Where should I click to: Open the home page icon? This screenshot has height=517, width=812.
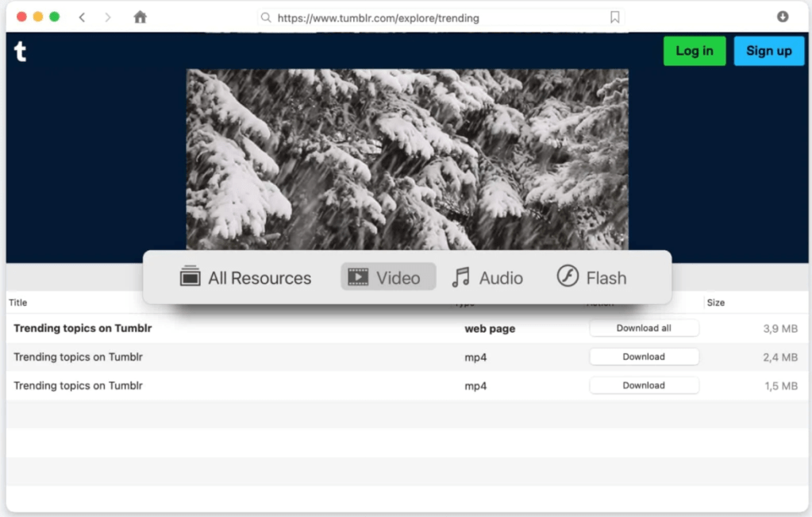click(x=140, y=17)
